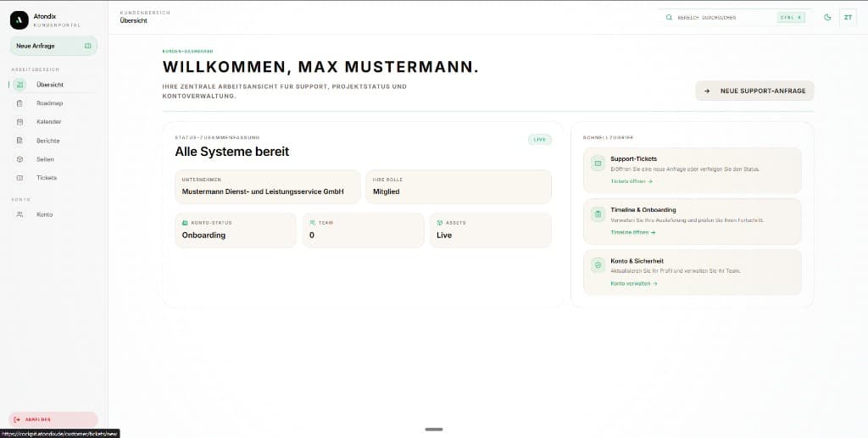Screen dimensions: 868x438
Task: Open the Berichte sidebar item
Action: point(53,141)
